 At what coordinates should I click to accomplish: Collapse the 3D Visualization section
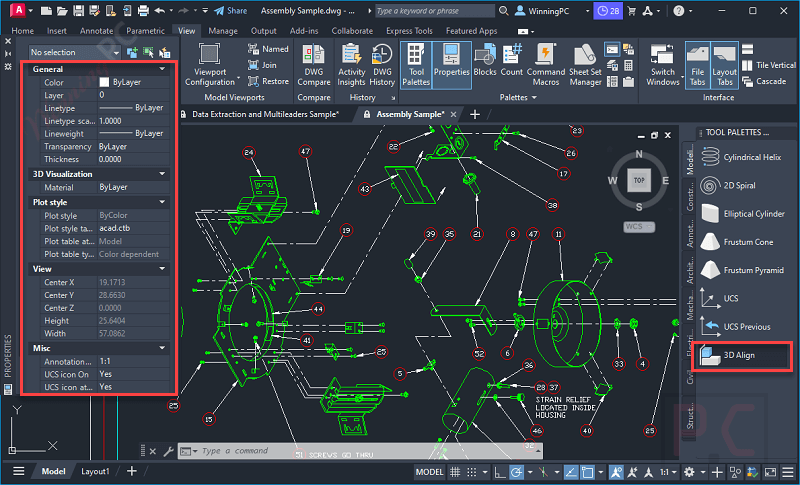(x=162, y=174)
